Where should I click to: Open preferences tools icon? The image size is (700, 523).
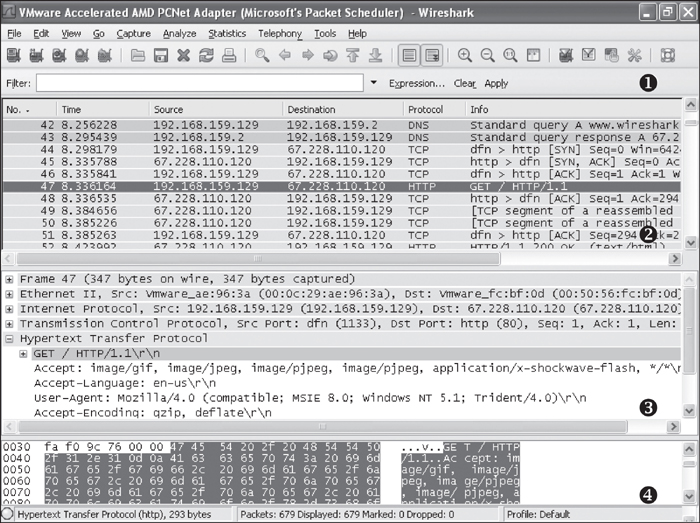tap(634, 56)
